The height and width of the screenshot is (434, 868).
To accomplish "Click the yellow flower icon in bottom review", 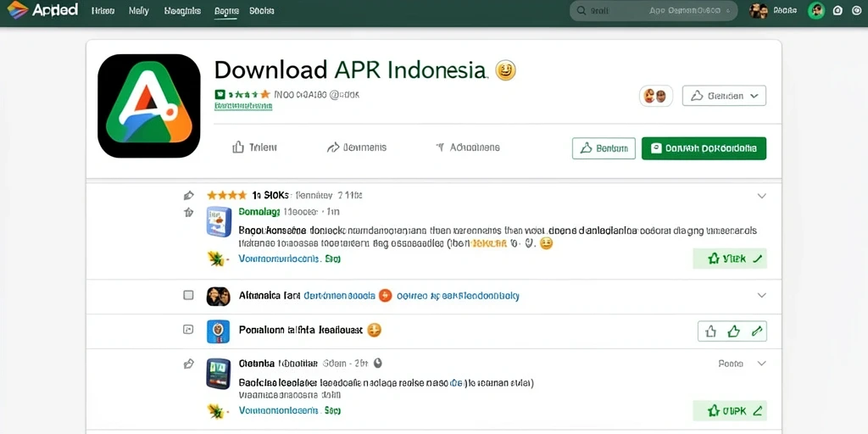I will point(215,411).
